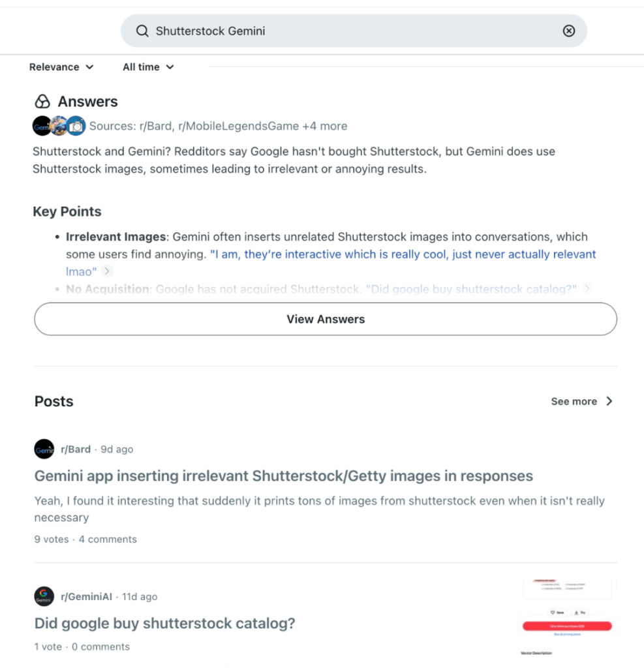Click the View Answers button

tap(326, 319)
